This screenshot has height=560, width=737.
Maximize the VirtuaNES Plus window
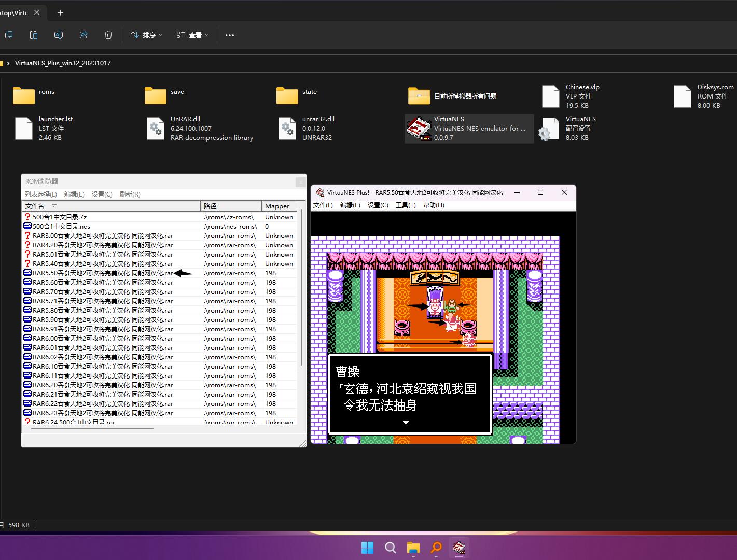pyautogui.click(x=540, y=192)
